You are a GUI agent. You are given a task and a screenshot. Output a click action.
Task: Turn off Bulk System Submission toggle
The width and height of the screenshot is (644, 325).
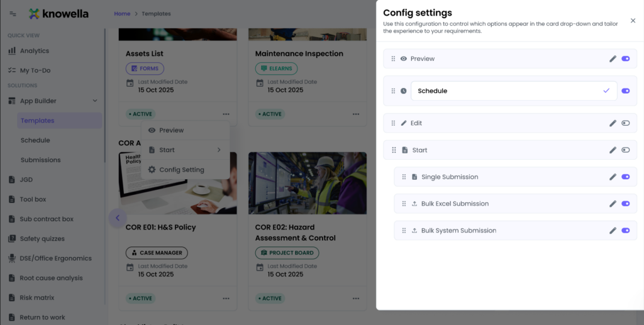[x=625, y=231]
